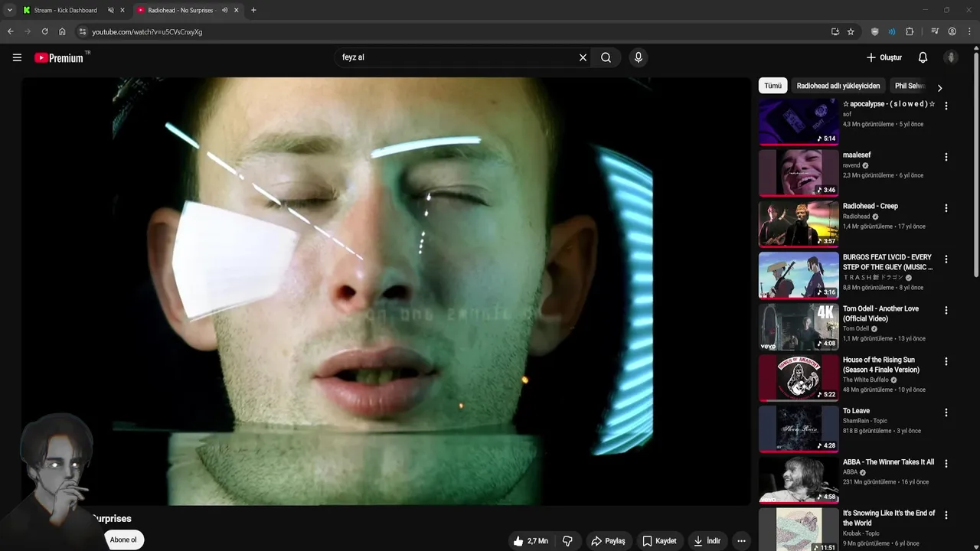980x551 pixels.
Task: Submit search with magnifier button
Action: point(606,57)
